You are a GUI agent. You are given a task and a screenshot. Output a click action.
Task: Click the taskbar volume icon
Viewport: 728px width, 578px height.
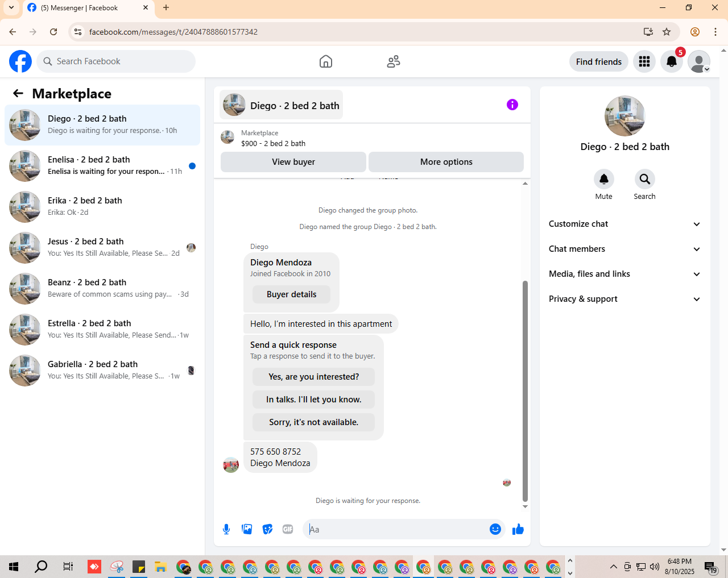pyautogui.click(x=655, y=567)
